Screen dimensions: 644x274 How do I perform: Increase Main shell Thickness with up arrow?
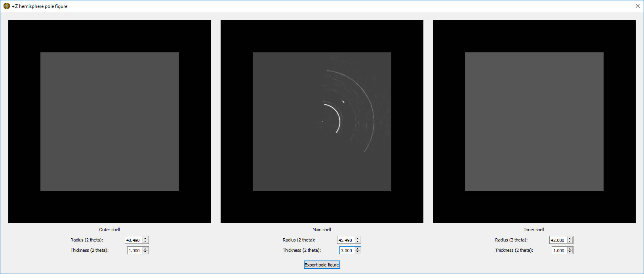(358, 249)
